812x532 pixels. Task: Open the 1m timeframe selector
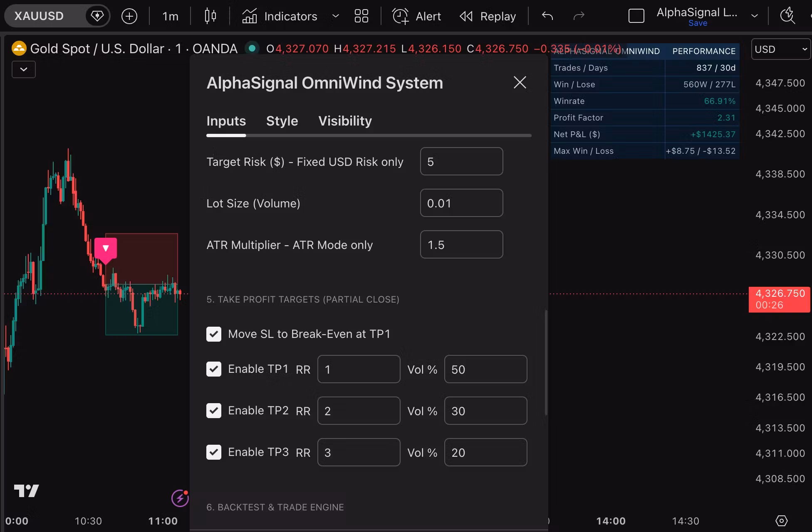tap(170, 16)
